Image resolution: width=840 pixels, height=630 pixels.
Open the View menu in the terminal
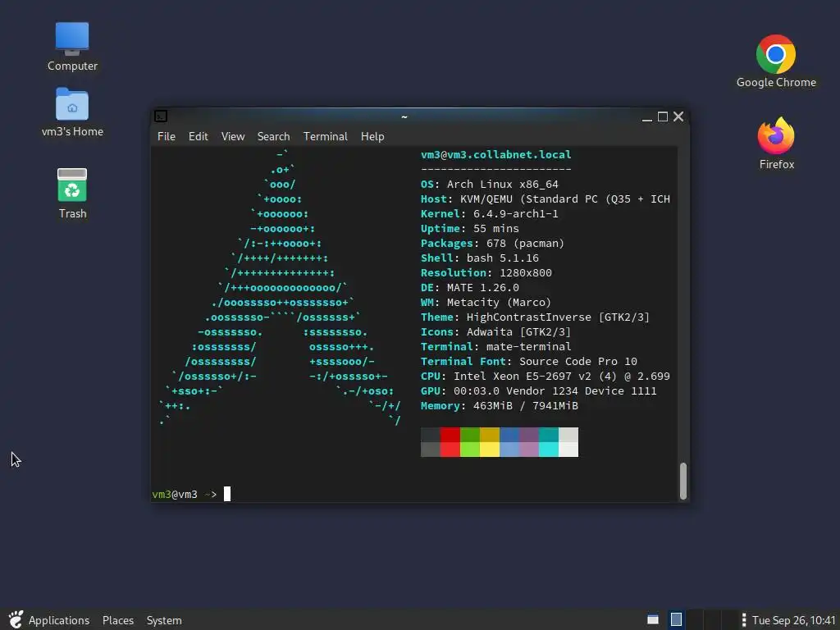(x=232, y=137)
